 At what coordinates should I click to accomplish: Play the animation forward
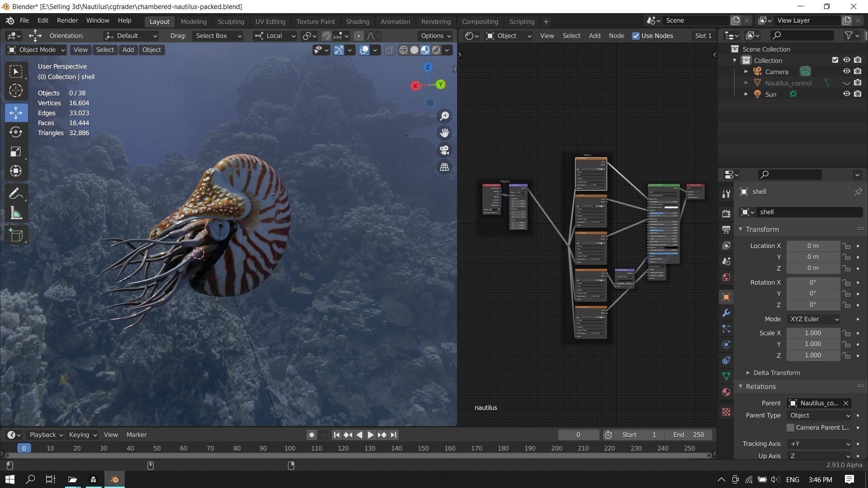[x=370, y=435]
